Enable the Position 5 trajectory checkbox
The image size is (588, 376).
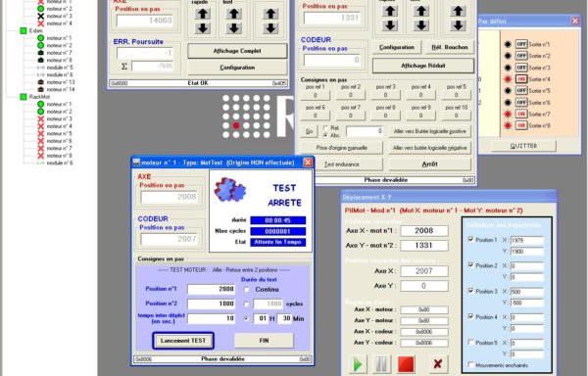(x=470, y=342)
